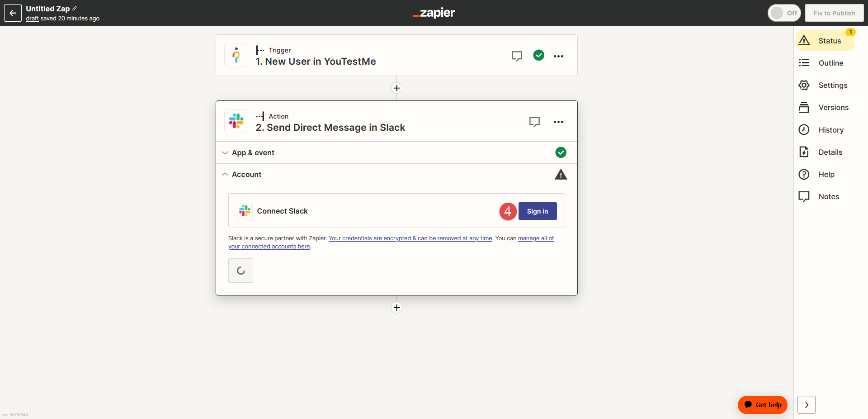
Task: Open the Trigger step three-dots menu
Action: [558, 56]
